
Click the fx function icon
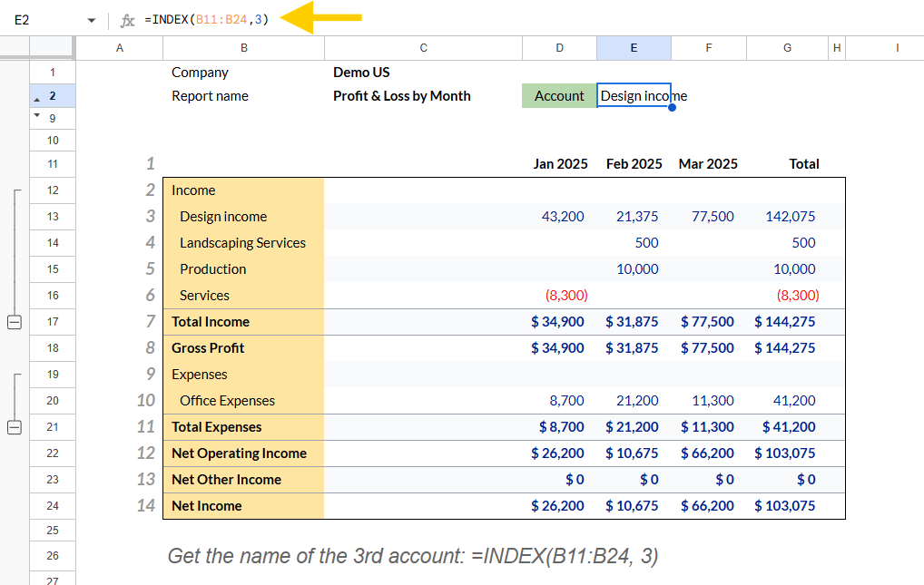click(x=127, y=21)
